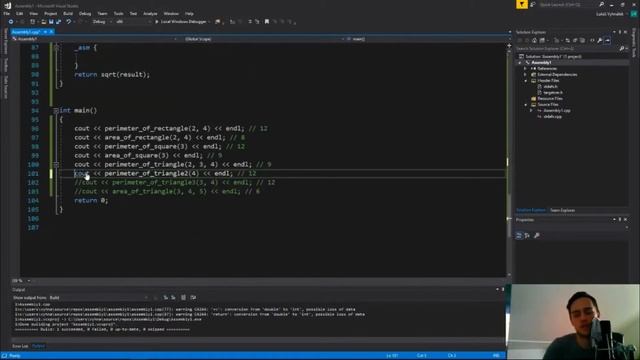
Task: Expand the References node
Action: point(525,69)
